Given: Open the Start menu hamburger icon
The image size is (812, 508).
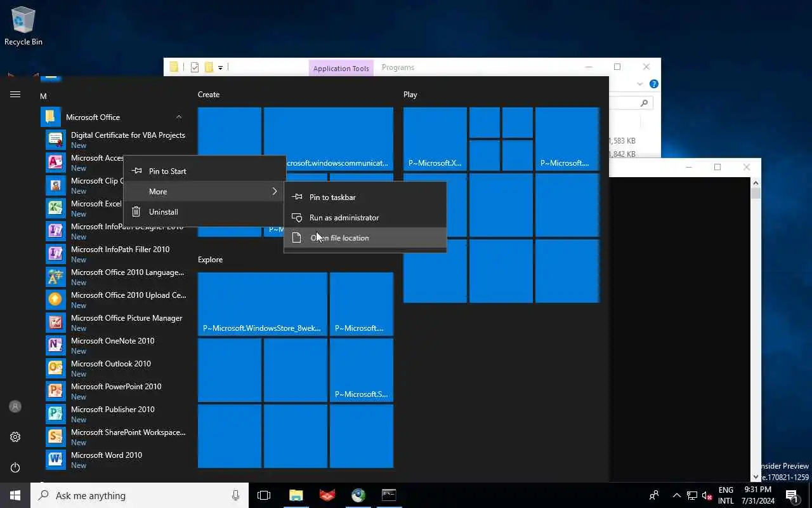Looking at the screenshot, I should tap(15, 95).
